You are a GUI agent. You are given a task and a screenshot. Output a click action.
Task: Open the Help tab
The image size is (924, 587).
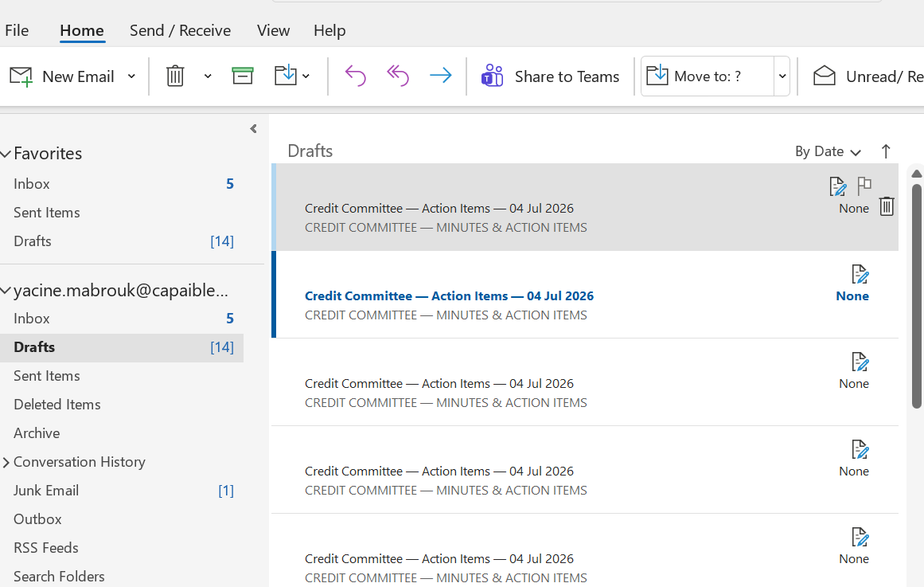(329, 31)
